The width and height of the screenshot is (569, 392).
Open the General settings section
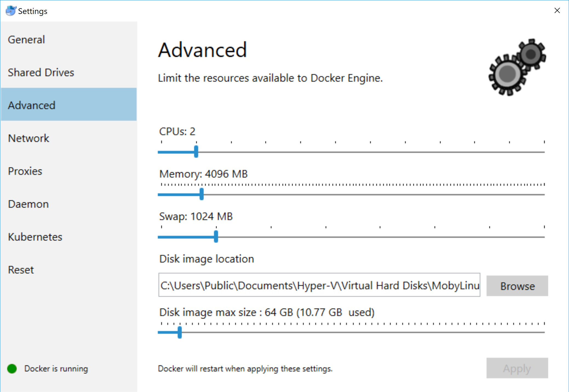26,39
